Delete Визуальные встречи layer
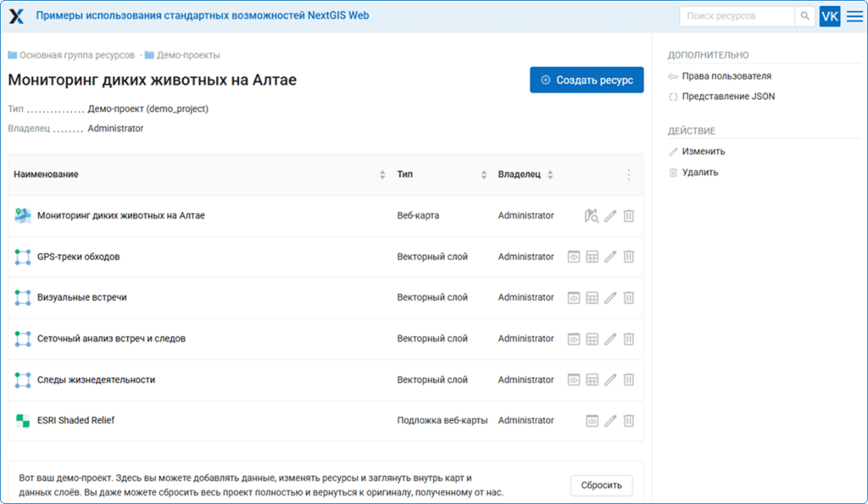This screenshot has height=504, width=868. click(x=629, y=297)
